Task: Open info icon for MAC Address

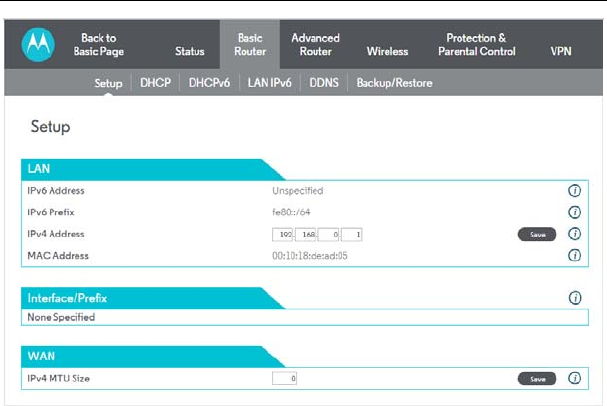Action: click(x=574, y=255)
